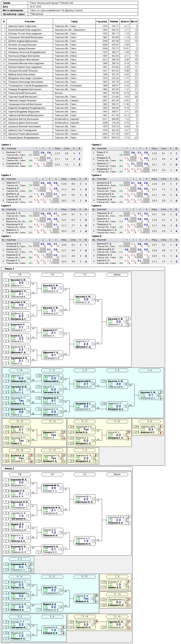Click birth year '1943' in participants table

[x=105, y=112]
